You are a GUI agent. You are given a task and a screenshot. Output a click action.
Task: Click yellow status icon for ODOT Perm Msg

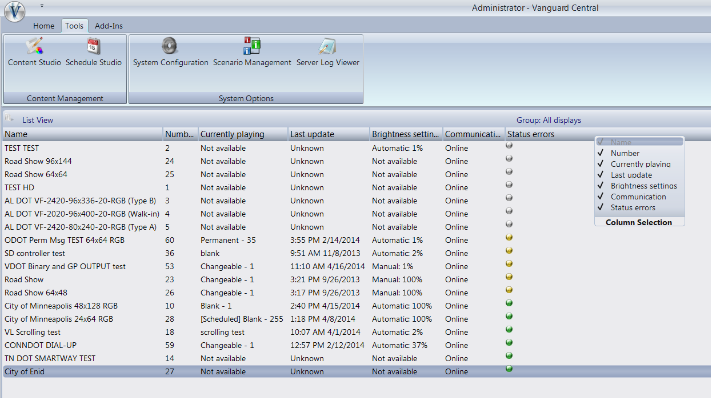point(509,238)
